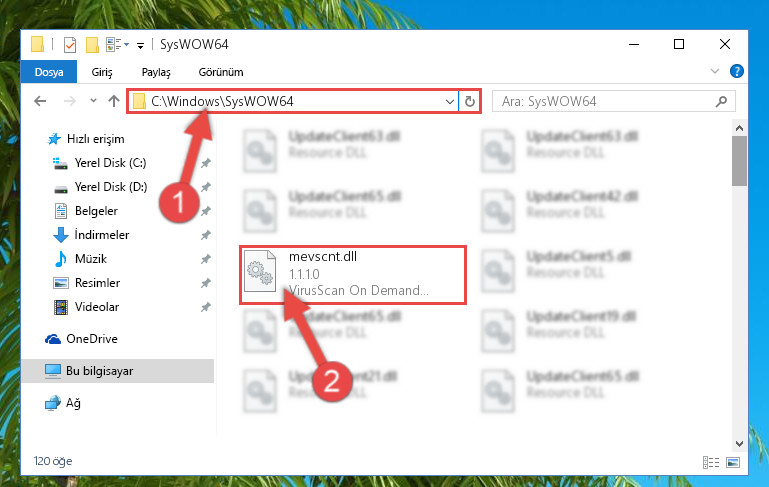Go back with the left arrow button
The image size is (769, 487).
click(x=40, y=102)
